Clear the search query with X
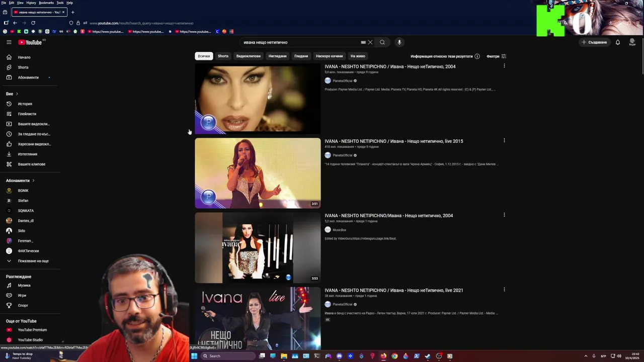The image size is (644, 362). (370, 42)
